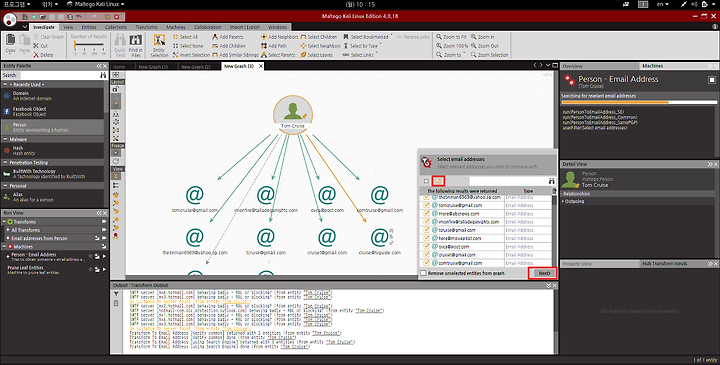Expand the All Transforms node

pyautogui.click(x=8, y=230)
